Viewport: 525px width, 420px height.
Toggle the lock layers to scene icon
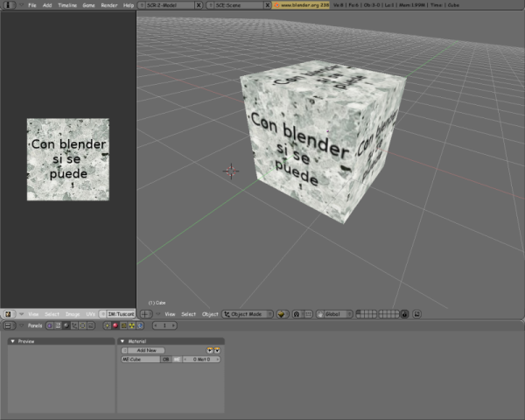coord(404,314)
